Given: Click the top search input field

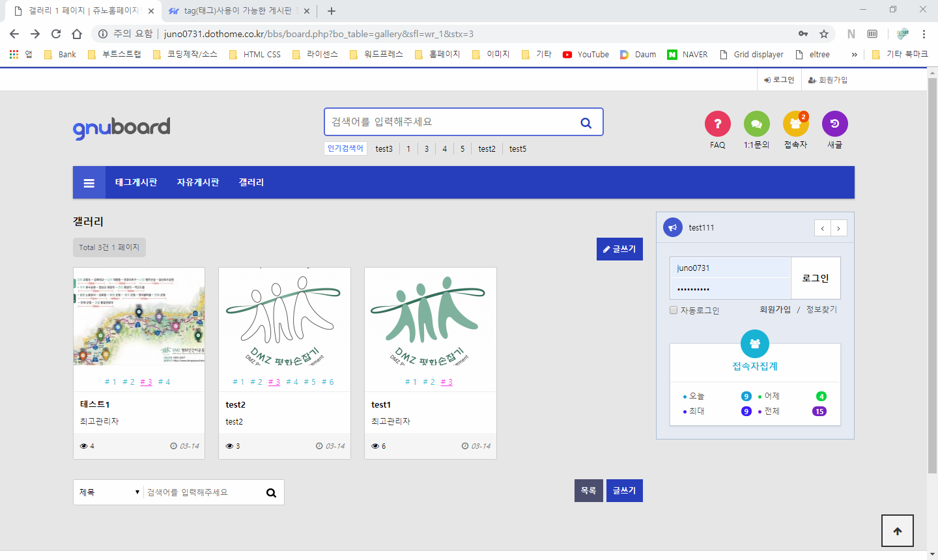Looking at the screenshot, I should (x=449, y=122).
